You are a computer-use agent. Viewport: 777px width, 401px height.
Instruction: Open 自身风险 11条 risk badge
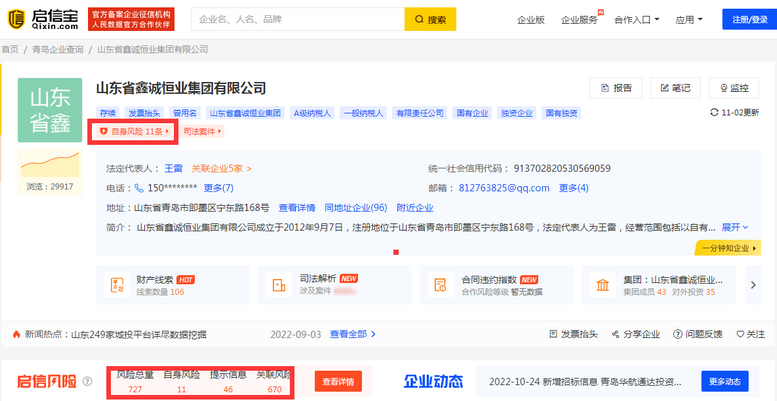134,131
